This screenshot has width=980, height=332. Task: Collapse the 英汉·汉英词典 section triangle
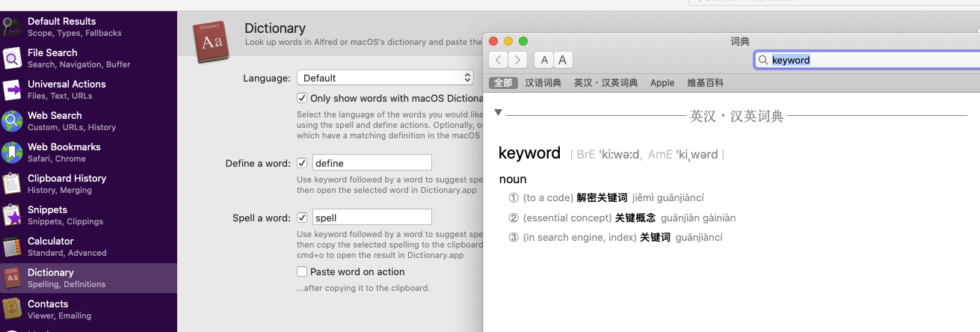click(499, 113)
